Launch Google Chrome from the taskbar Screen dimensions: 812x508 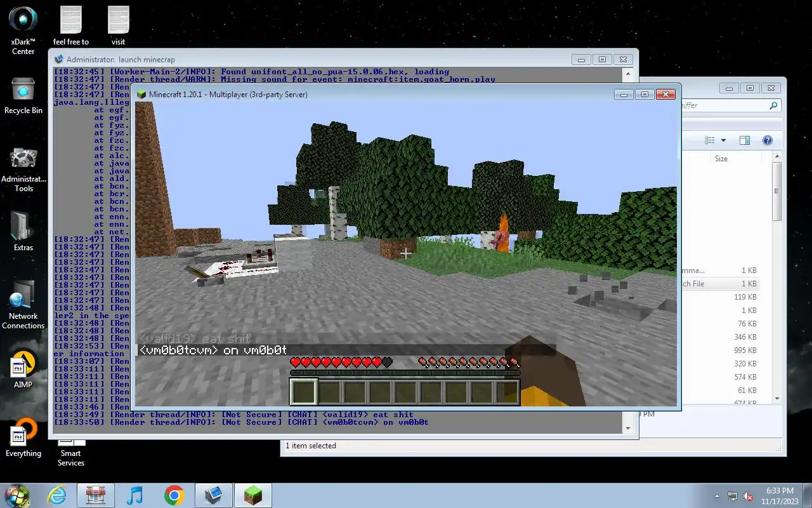174,495
